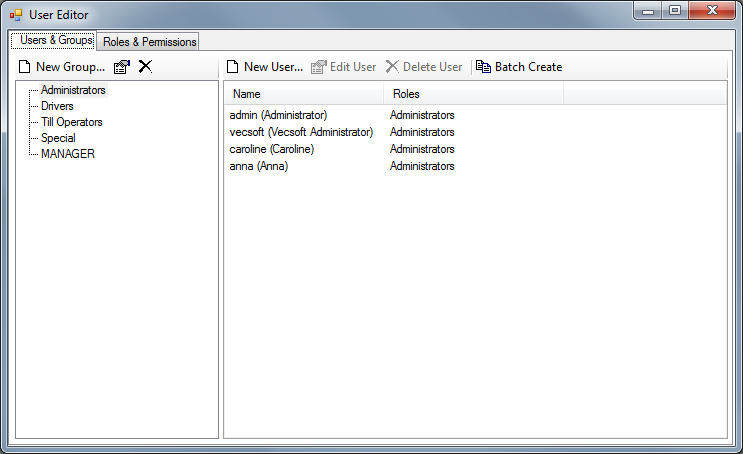Sort users by Roles column header
This screenshot has width=743, height=454.
(473, 94)
